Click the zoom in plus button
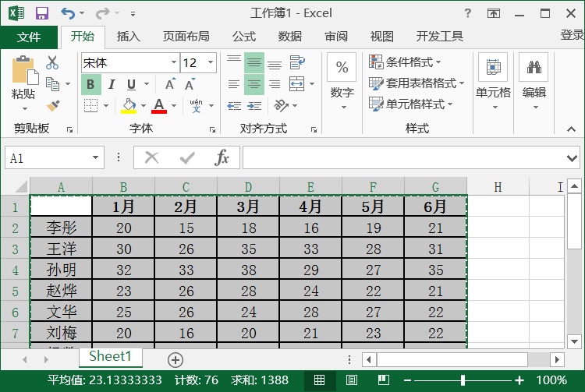585x392 pixels. [x=519, y=380]
